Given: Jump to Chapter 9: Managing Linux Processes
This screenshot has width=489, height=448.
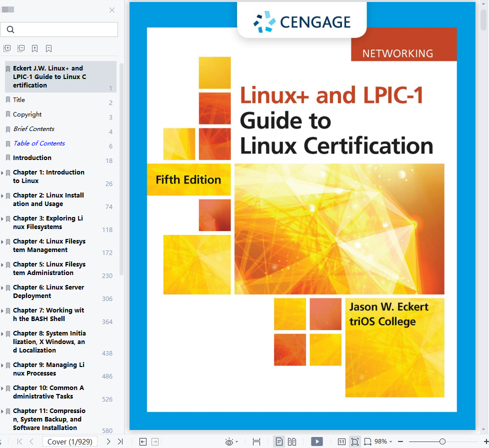Looking at the screenshot, I should click(x=48, y=369).
